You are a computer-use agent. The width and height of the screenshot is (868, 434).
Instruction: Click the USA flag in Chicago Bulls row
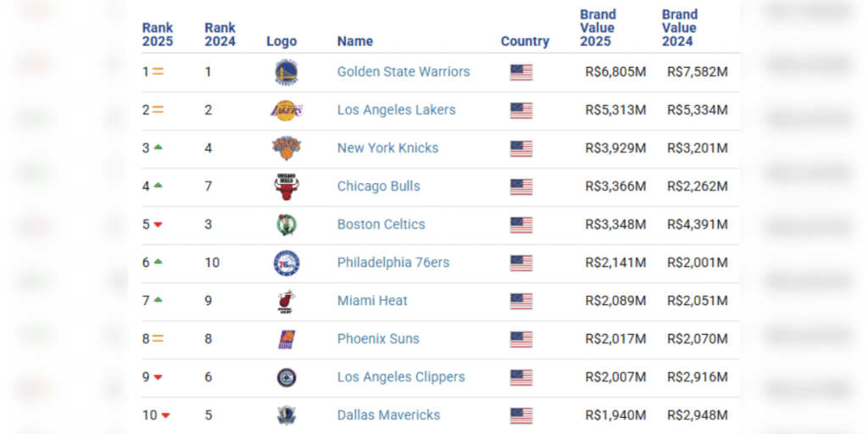click(521, 186)
